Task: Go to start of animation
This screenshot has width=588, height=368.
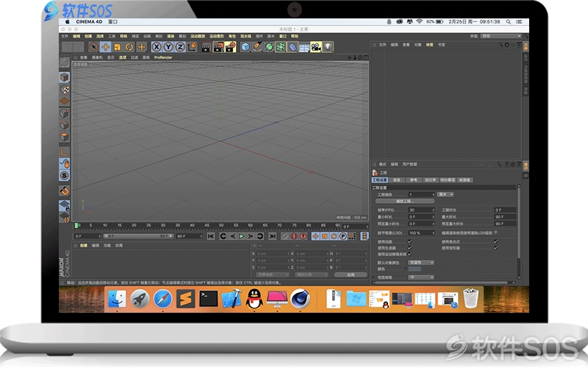Action: coord(211,236)
